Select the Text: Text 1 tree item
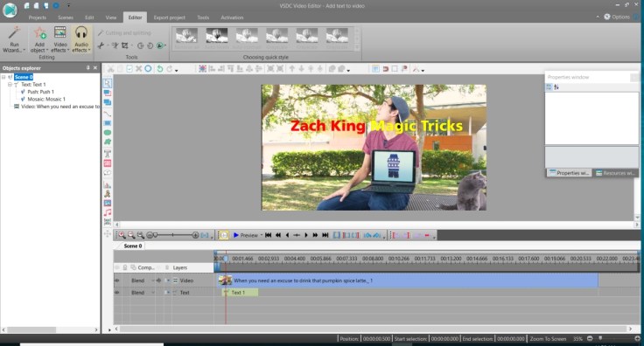The height and width of the screenshot is (346, 644). [x=33, y=85]
